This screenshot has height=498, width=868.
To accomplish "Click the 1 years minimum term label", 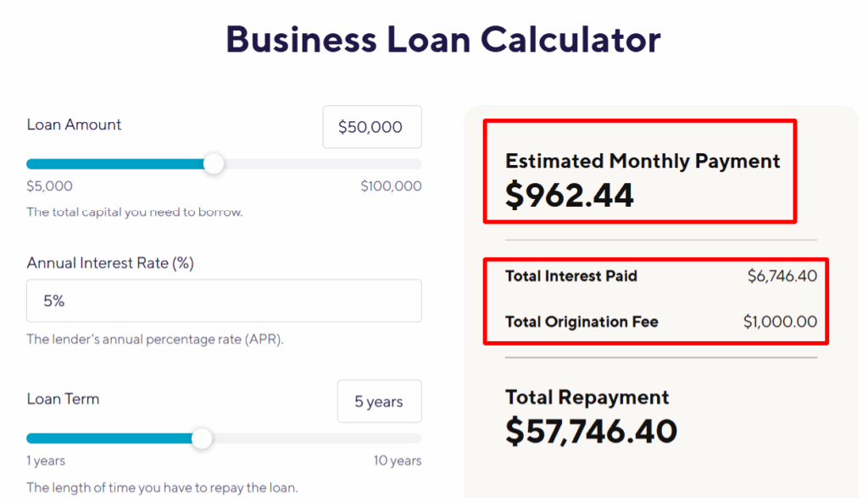I will click(46, 461).
